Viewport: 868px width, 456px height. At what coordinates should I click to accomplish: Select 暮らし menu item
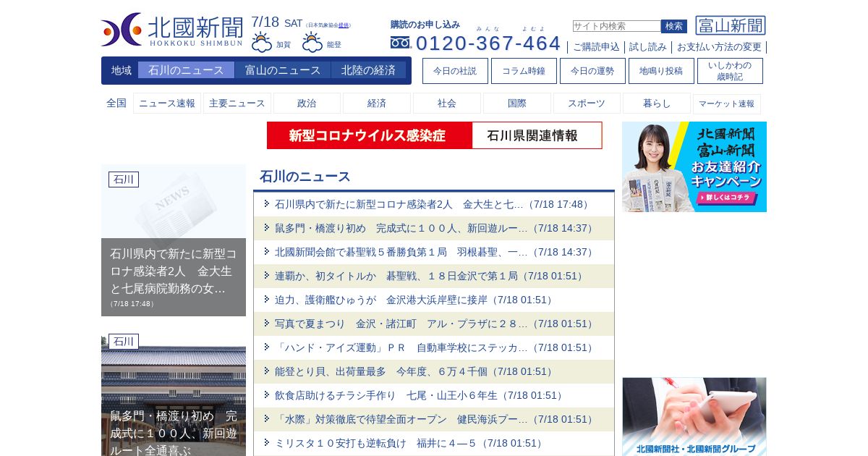click(657, 104)
